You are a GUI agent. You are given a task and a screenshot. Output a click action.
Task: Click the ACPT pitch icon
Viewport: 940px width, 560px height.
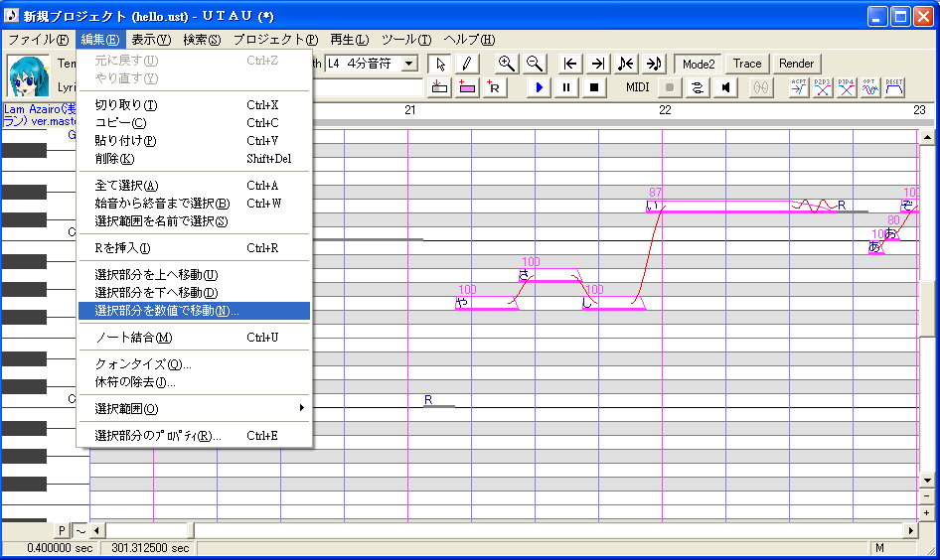(799, 87)
